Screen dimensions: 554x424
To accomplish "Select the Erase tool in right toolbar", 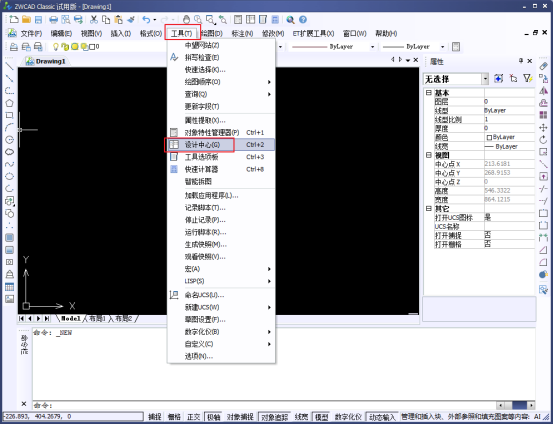I will (543, 66).
